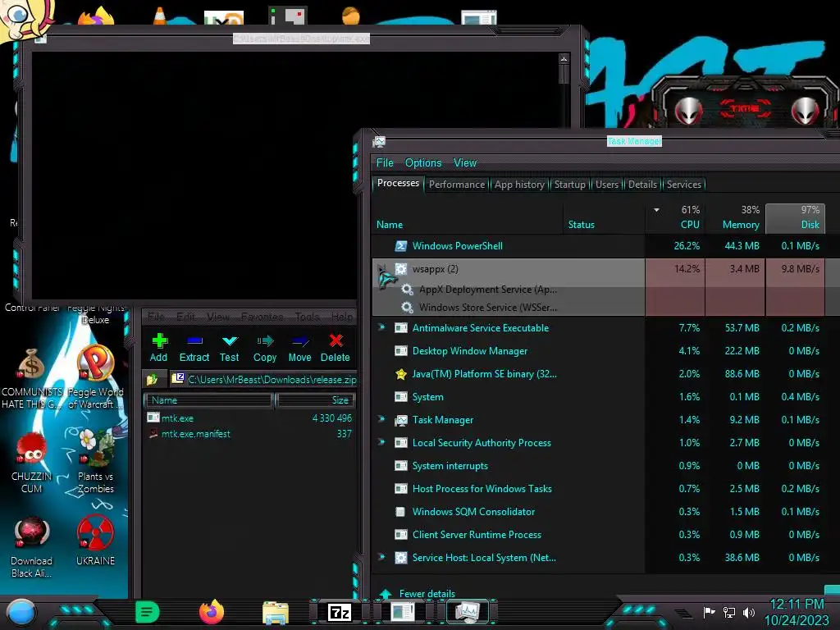
Task: Click Task Manager taskbar button
Action: (467, 612)
